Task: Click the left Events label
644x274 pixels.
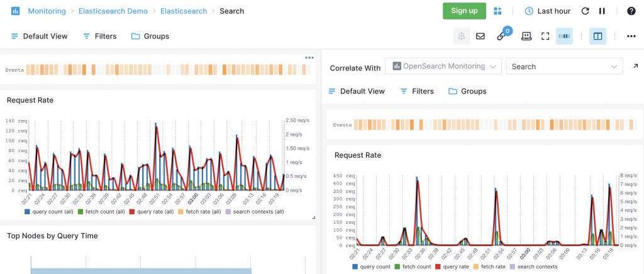Action: click(x=14, y=70)
